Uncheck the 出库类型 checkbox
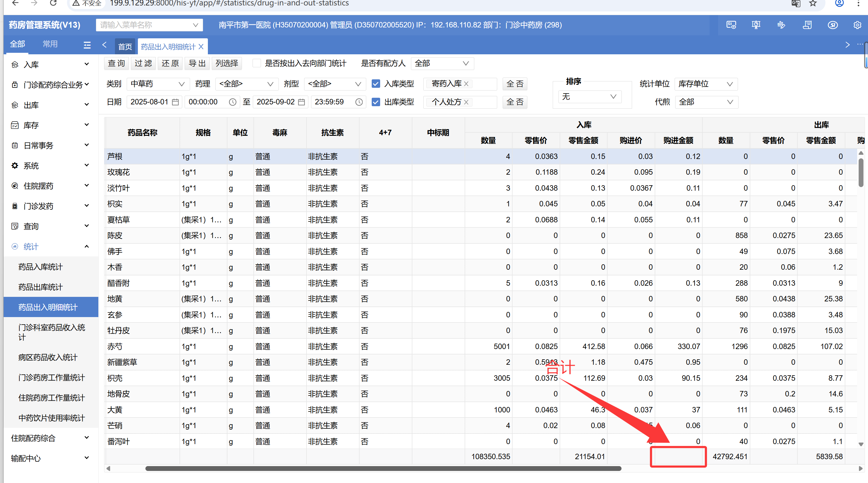The width and height of the screenshot is (868, 483). pos(376,102)
